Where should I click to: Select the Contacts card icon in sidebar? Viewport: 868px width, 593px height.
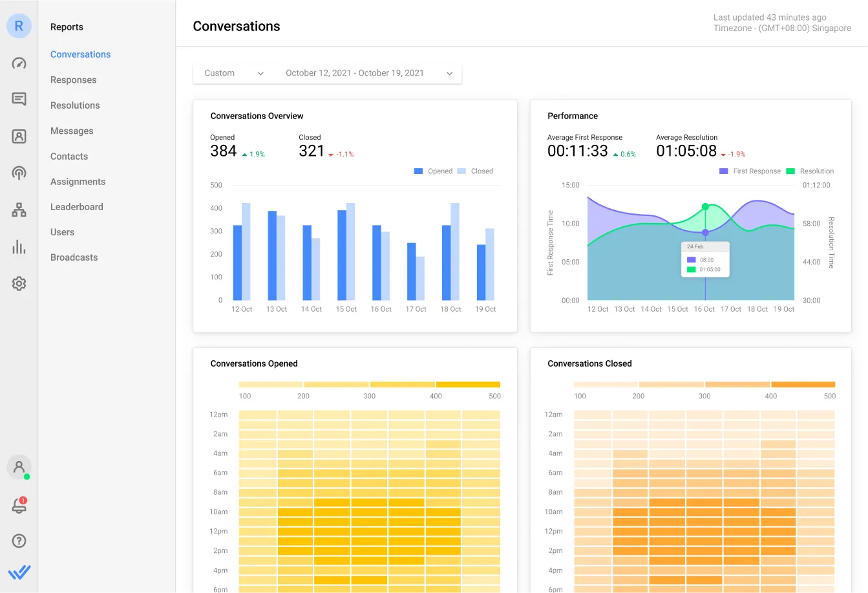(19, 136)
